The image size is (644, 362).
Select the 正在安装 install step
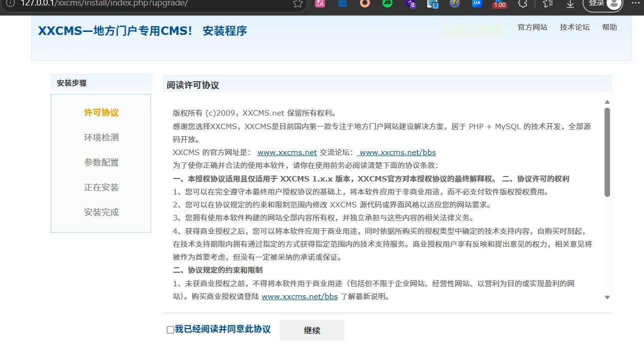point(101,187)
